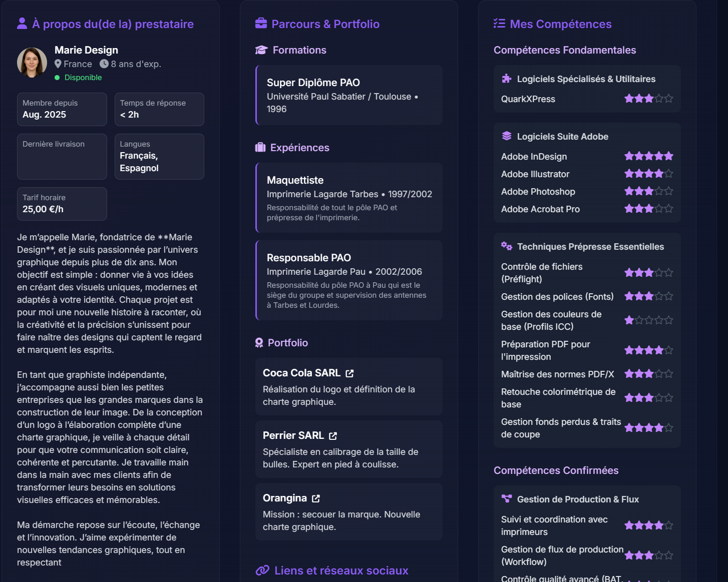
Task: Click the Tarif horaire 25,00 €/h box
Action: point(62,204)
